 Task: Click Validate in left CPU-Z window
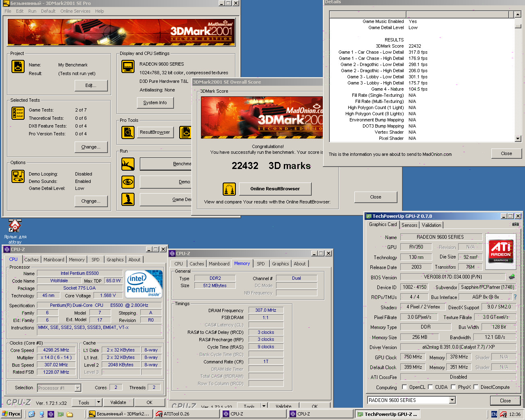coord(118,402)
